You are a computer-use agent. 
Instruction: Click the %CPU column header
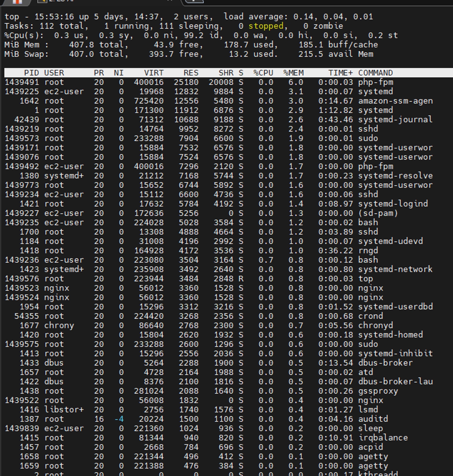pyautogui.click(x=263, y=73)
